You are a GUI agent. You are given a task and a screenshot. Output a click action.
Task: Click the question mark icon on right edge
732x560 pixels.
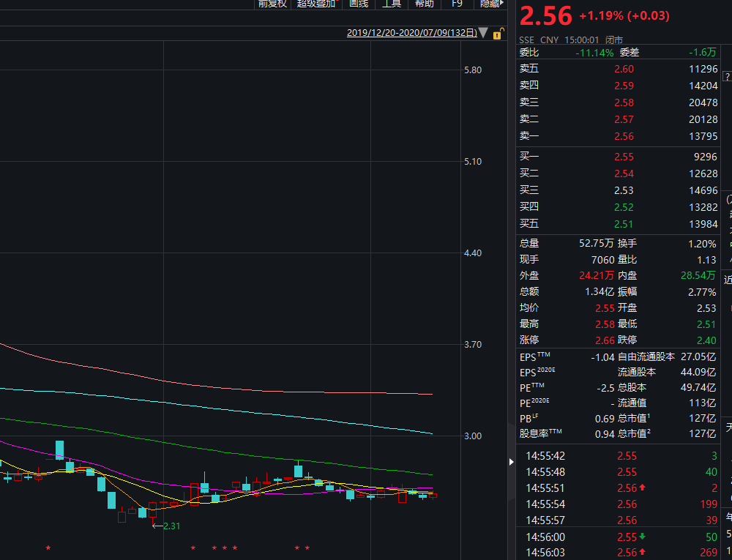click(728, 77)
